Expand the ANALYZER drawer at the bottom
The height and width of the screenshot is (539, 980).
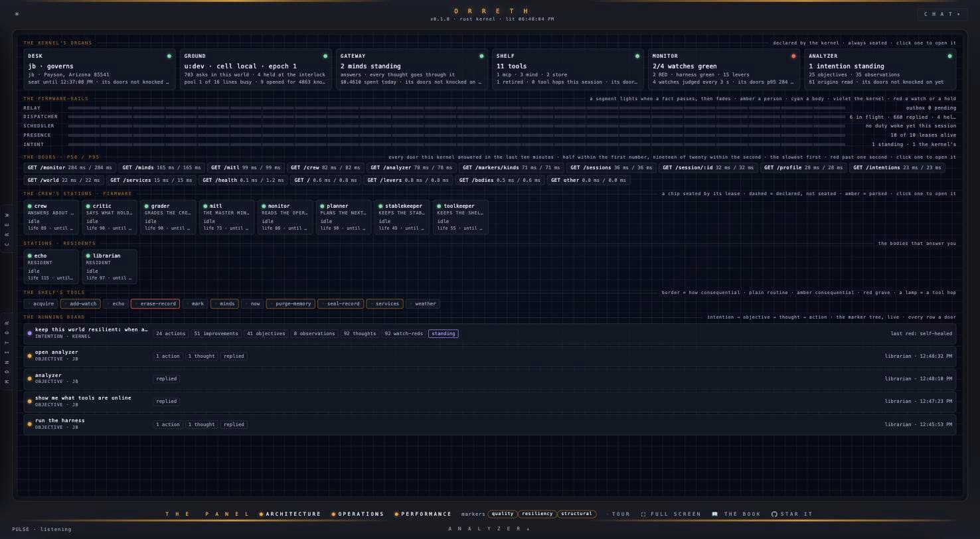coord(489,529)
